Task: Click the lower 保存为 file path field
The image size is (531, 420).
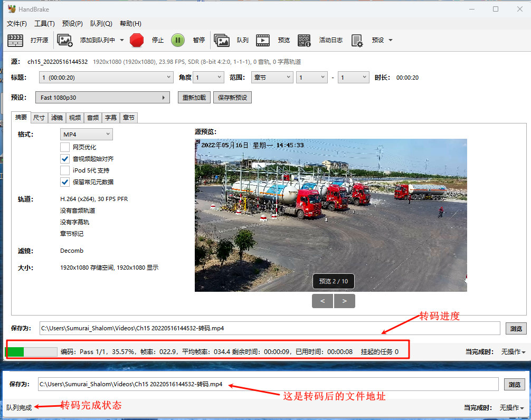Action: point(268,384)
